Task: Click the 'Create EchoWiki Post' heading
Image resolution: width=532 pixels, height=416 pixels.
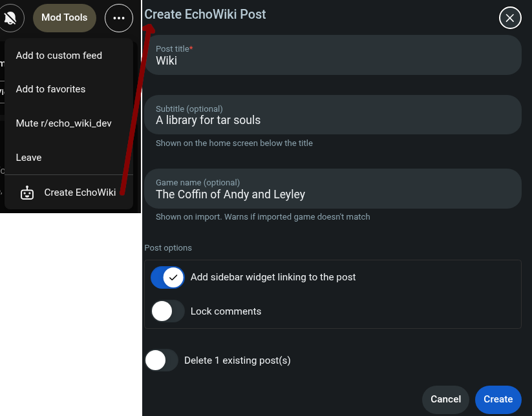Action: tap(205, 14)
